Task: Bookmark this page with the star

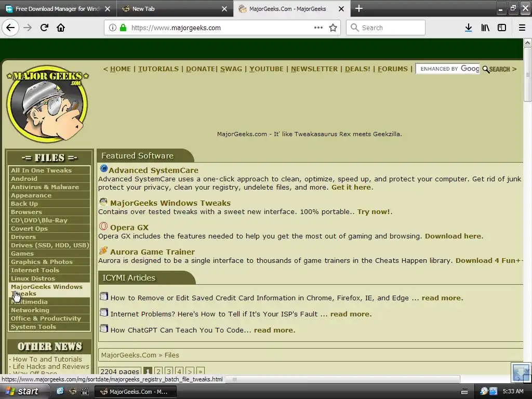Action: click(x=333, y=28)
